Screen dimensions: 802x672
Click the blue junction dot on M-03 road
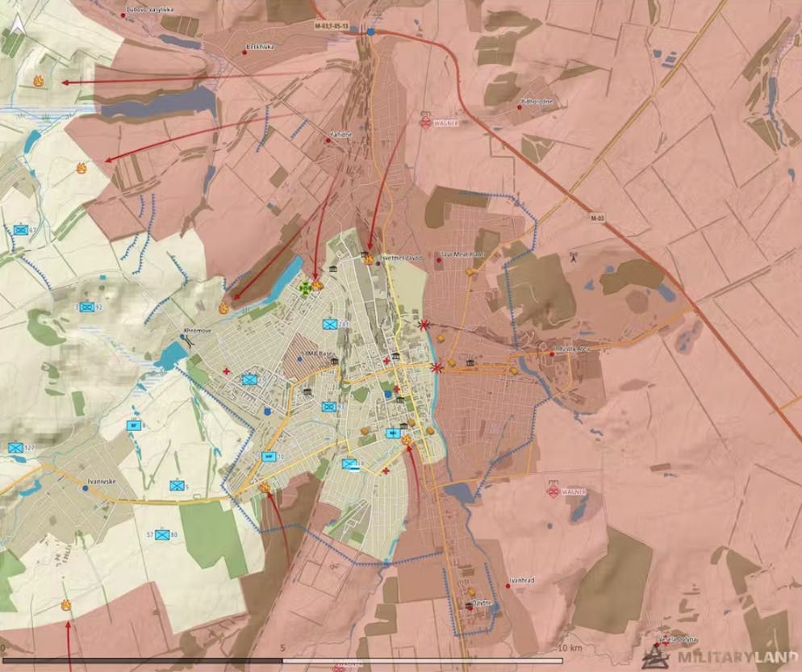(x=371, y=31)
